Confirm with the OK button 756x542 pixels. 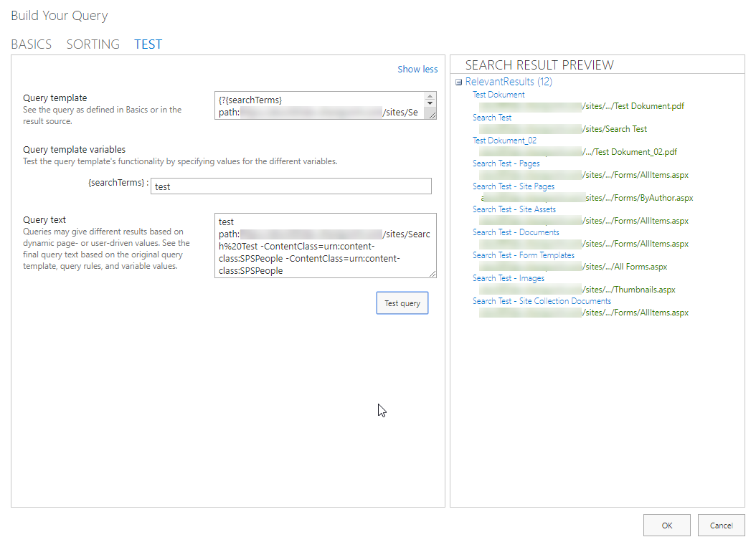point(667,525)
